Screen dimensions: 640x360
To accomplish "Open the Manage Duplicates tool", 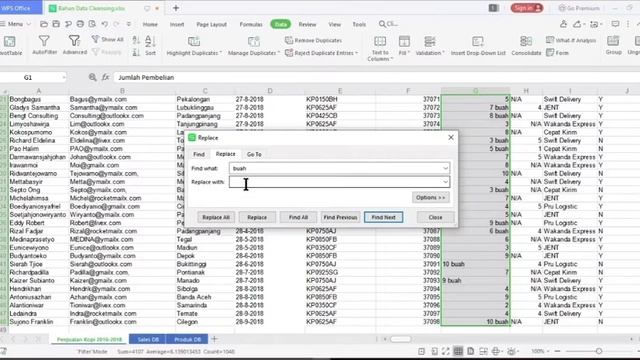I will coord(253,45).
